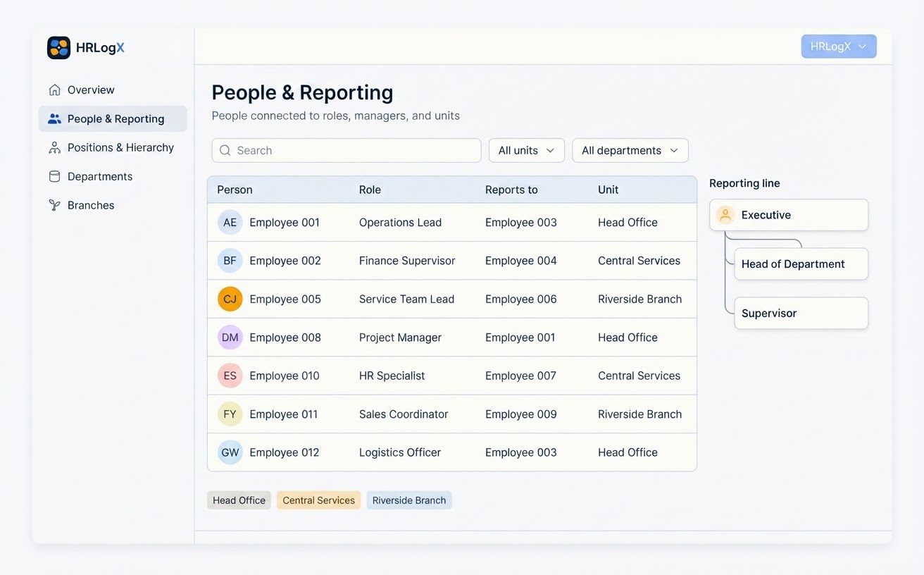Image resolution: width=924 pixels, height=575 pixels.
Task: Click Head Office unit in Employee 008 row
Action: (x=628, y=338)
